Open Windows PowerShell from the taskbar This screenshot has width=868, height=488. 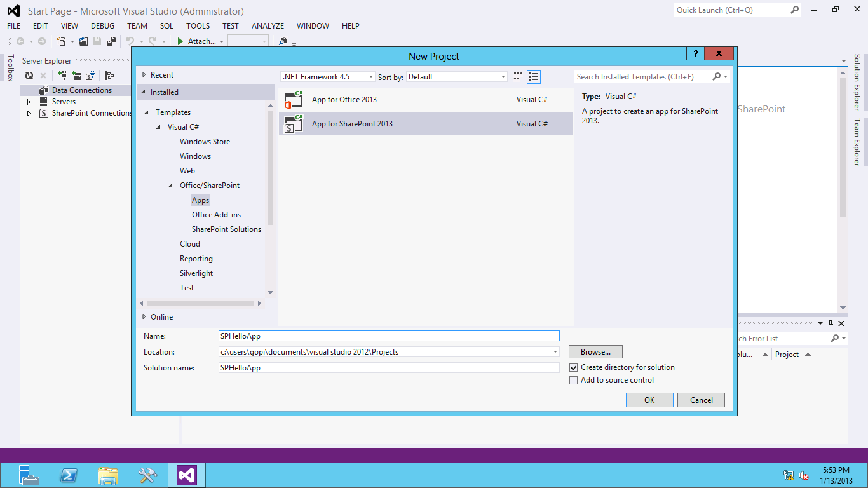click(x=69, y=475)
